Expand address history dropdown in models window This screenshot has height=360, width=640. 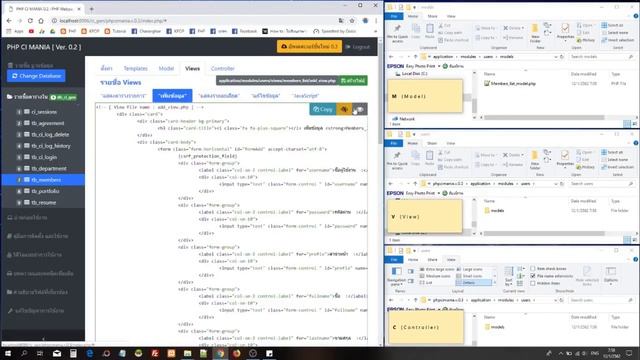coord(556,57)
